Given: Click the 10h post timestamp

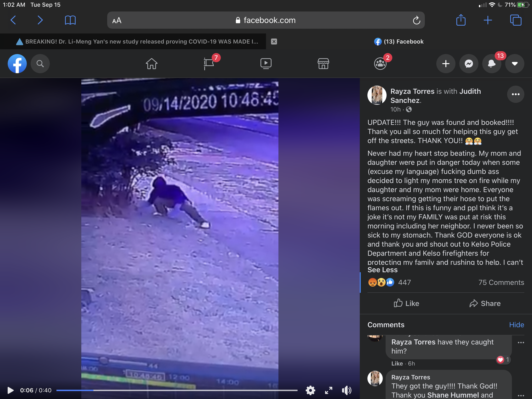Looking at the screenshot, I should [x=395, y=109].
